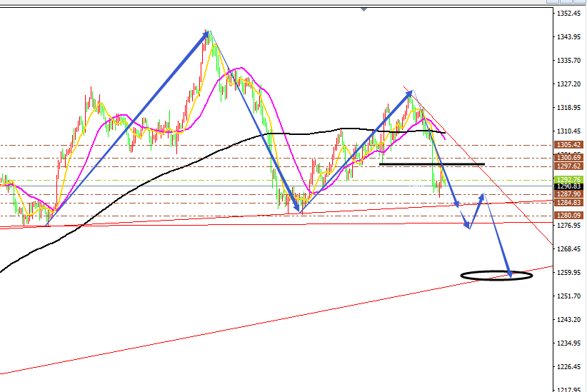
Task: Click the 1251.70 price axis label
Action: [568, 296]
